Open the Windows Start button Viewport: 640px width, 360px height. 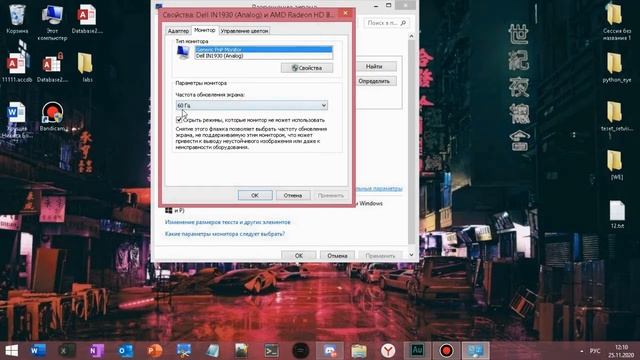pyautogui.click(x=11, y=351)
